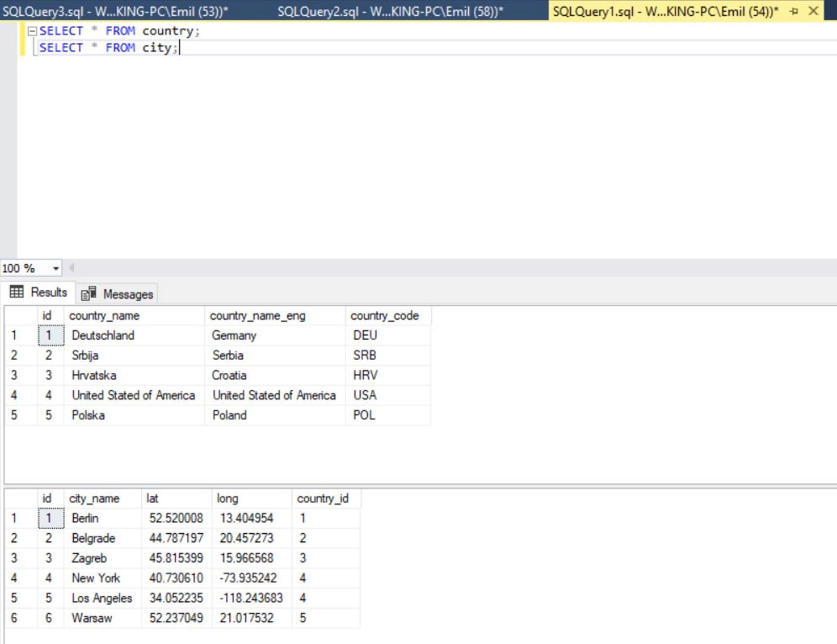Open the 100% zoom dropdown

click(56, 268)
